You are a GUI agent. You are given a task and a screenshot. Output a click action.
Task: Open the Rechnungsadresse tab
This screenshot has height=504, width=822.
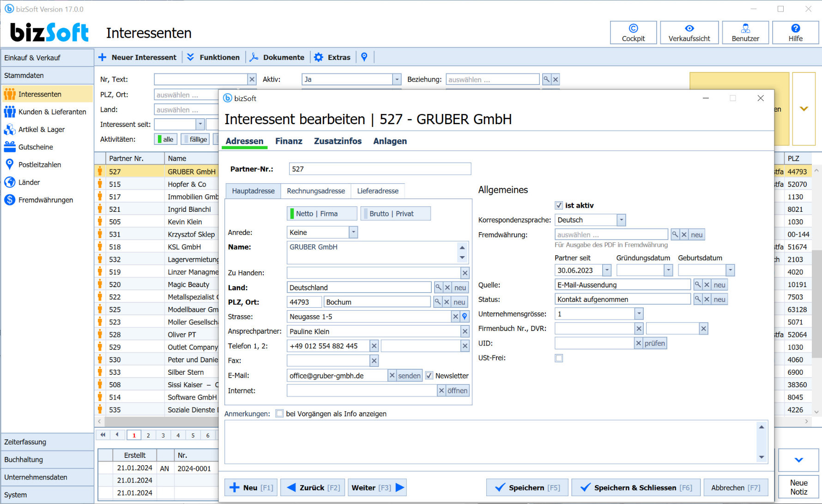316,191
